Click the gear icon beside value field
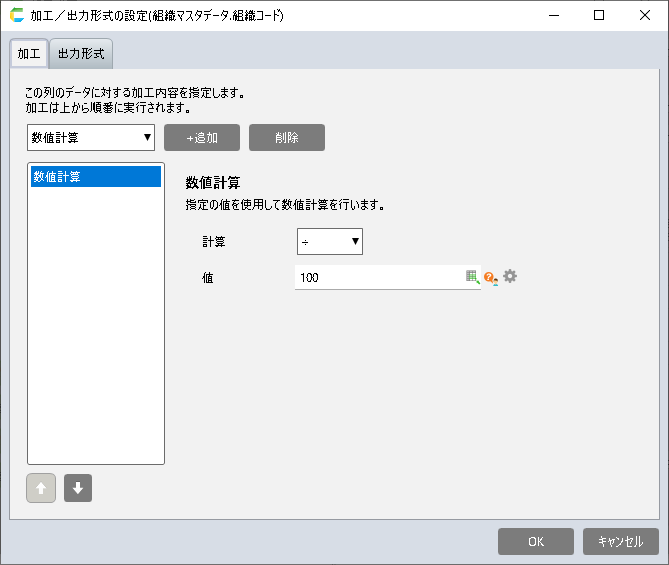This screenshot has width=669, height=565. click(x=510, y=277)
